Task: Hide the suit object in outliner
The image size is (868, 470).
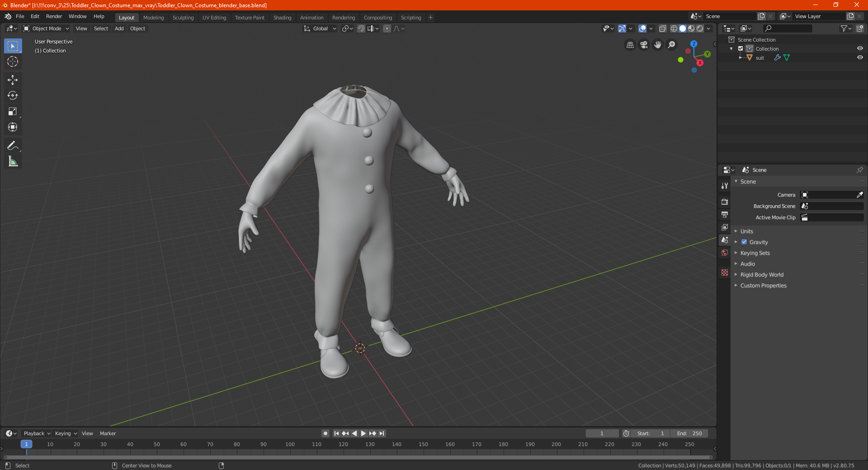Action: coord(860,57)
